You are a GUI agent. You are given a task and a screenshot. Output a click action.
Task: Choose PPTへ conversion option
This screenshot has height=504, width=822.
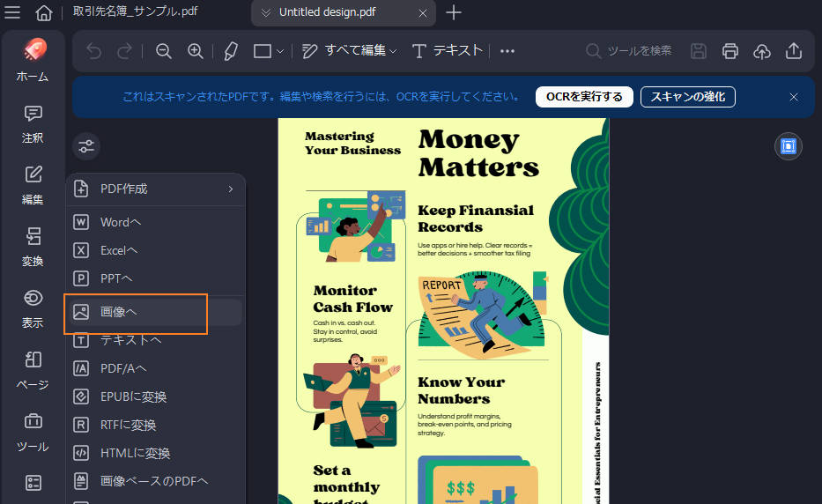[x=156, y=278]
